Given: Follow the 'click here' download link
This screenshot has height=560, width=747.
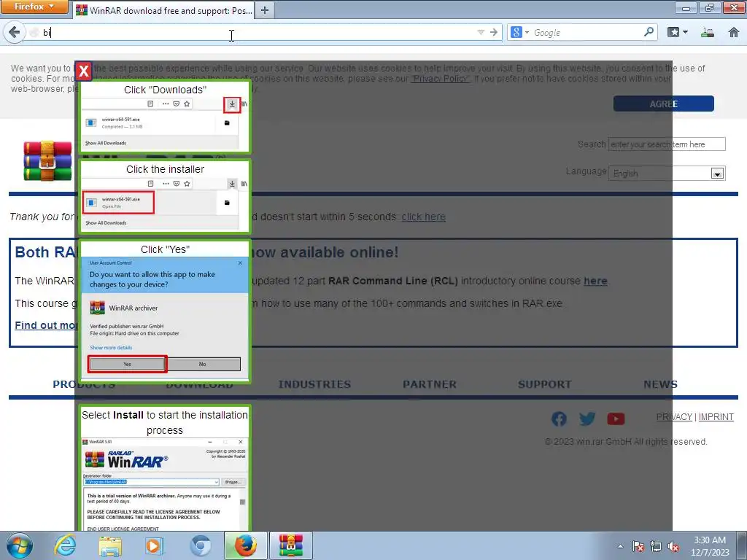Looking at the screenshot, I should tap(424, 217).
